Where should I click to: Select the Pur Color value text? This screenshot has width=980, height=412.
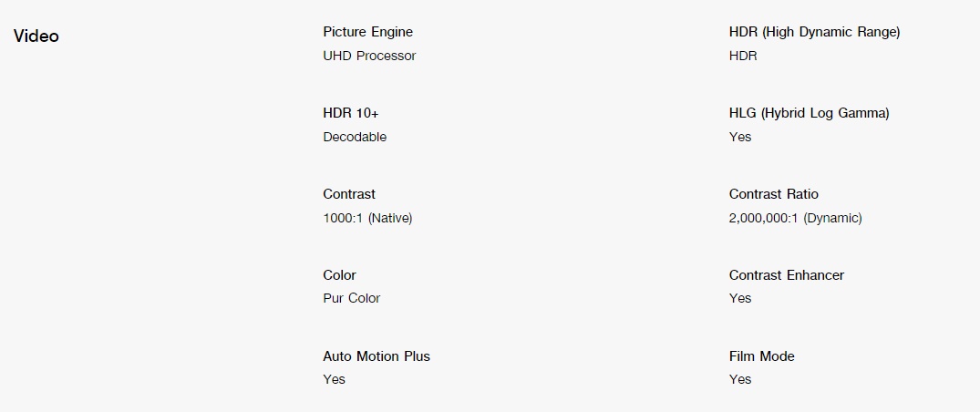[x=351, y=298]
